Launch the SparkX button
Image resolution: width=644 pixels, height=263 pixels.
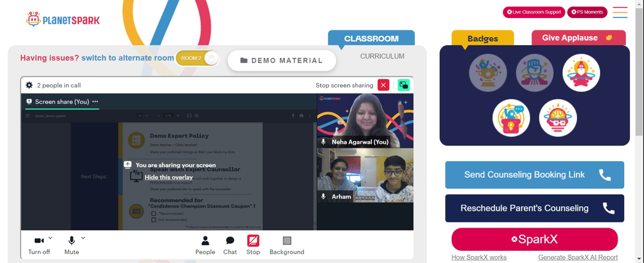tap(535, 239)
